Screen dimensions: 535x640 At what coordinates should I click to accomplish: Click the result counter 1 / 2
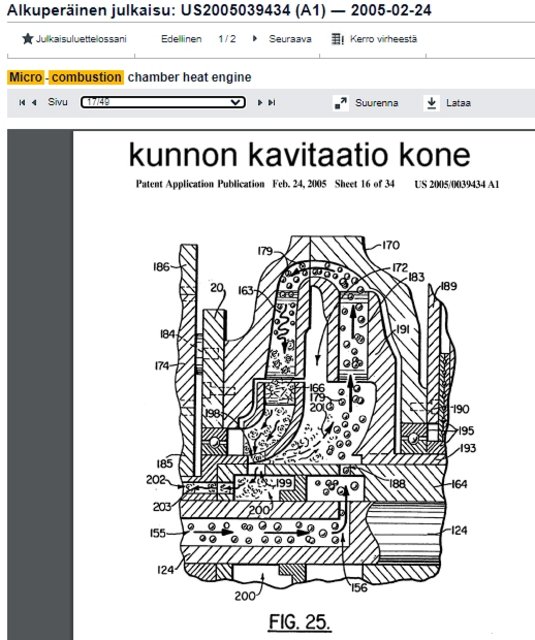click(227, 39)
